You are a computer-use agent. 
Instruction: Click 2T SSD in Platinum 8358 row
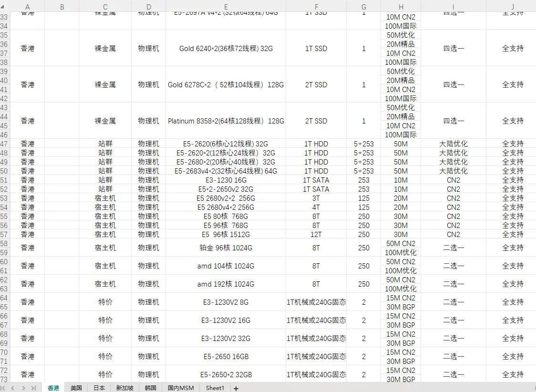tap(316, 121)
